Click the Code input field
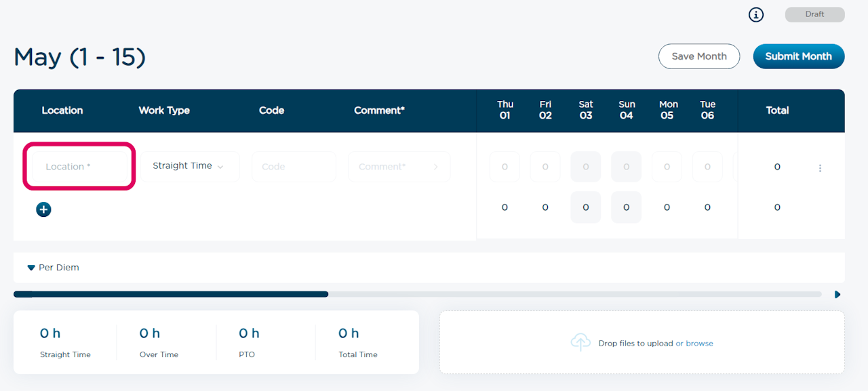The height and width of the screenshot is (391, 868). [294, 166]
